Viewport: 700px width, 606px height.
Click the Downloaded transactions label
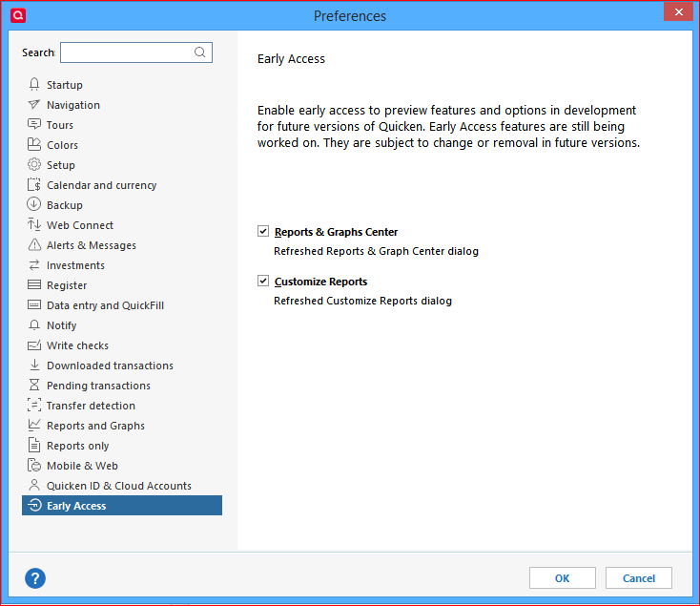click(x=110, y=366)
